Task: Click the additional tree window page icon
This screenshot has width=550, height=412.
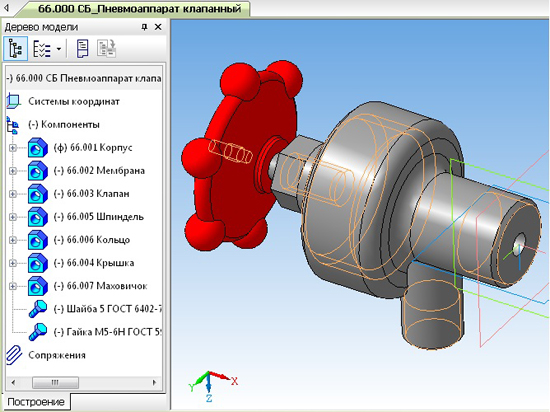Action: [x=82, y=48]
